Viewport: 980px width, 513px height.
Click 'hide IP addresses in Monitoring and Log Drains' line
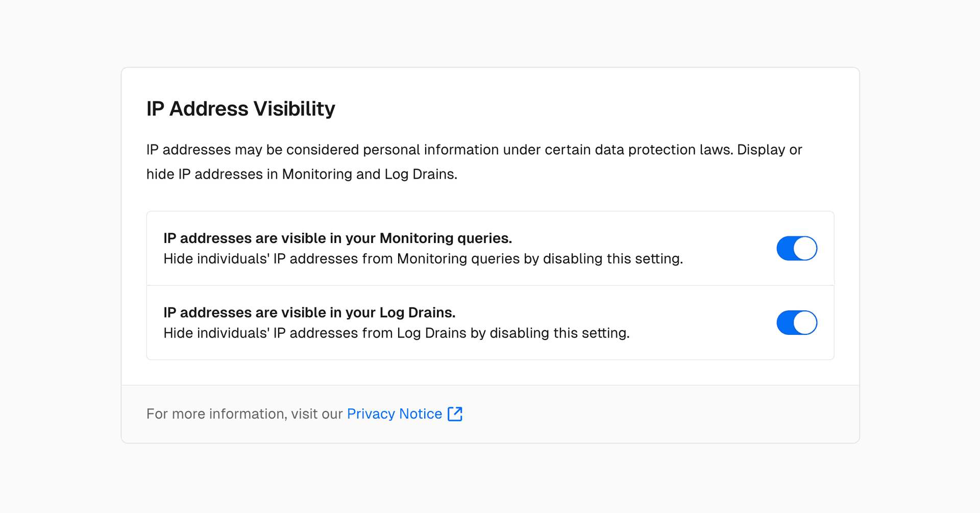[301, 175]
